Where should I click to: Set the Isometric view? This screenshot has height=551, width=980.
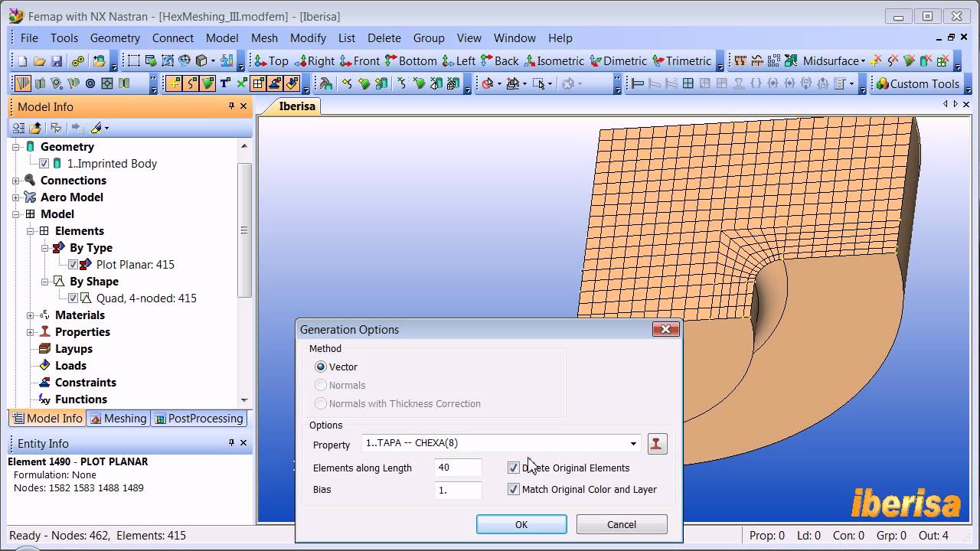pyautogui.click(x=554, y=61)
